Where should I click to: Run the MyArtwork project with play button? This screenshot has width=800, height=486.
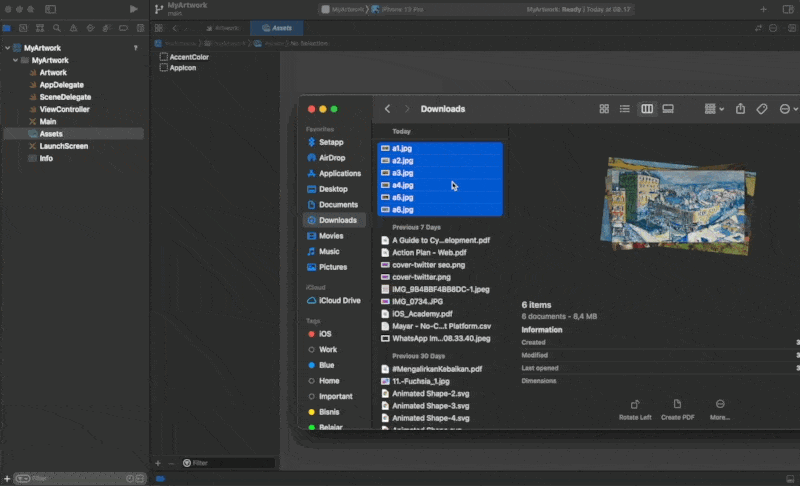point(133,9)
